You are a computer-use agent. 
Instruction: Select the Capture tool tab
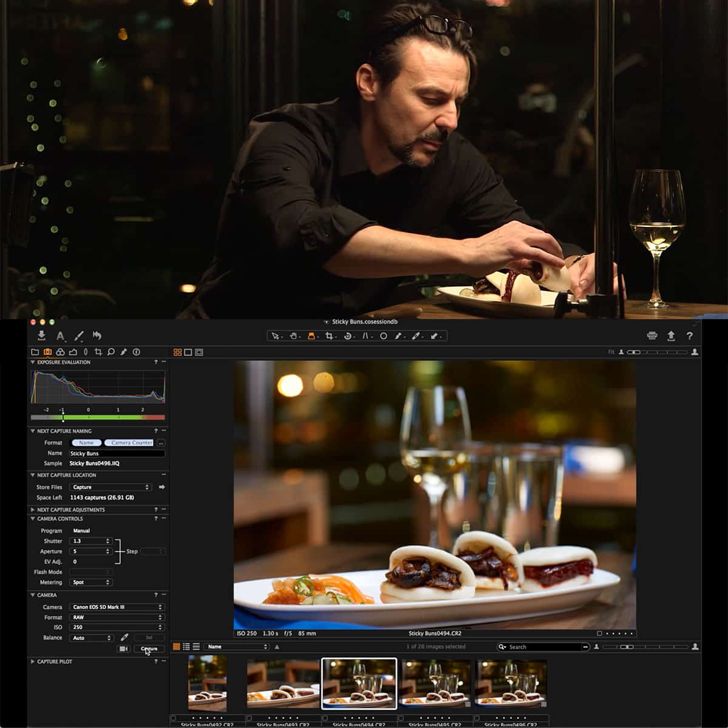pos(47,351)
